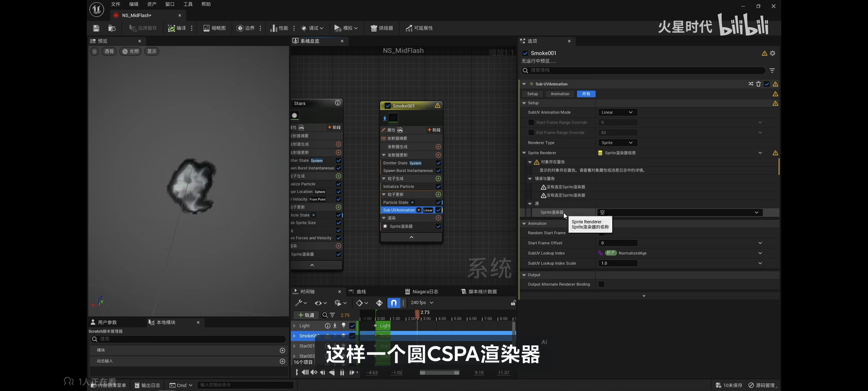Toggle Output Alternate Renderer Binding checkbox
Screen dimensions: 868x391
click(x=601, y=284)
